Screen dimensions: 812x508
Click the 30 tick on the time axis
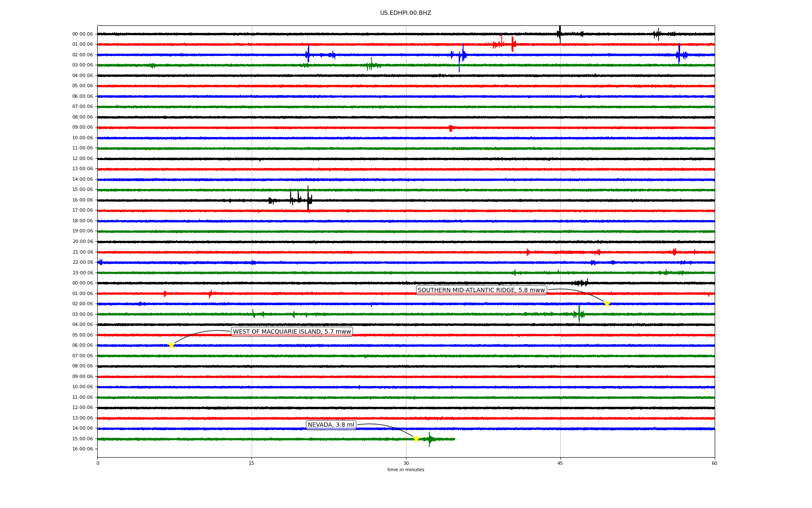pos(406,463)
